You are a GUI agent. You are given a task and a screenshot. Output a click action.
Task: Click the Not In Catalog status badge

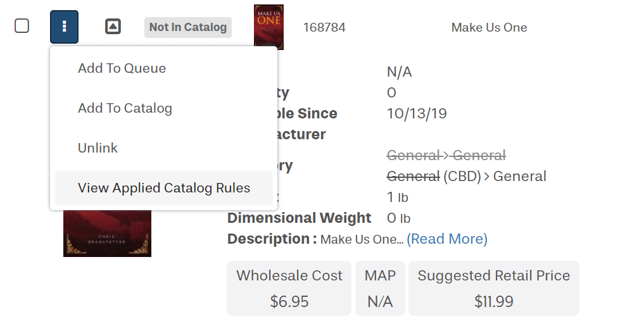tap(187, 27)
